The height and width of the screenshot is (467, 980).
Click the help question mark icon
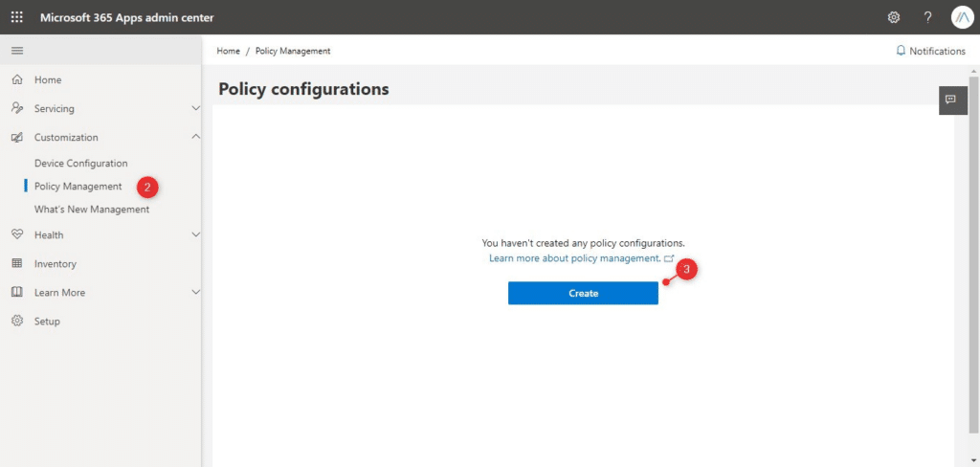click(927, 17)
